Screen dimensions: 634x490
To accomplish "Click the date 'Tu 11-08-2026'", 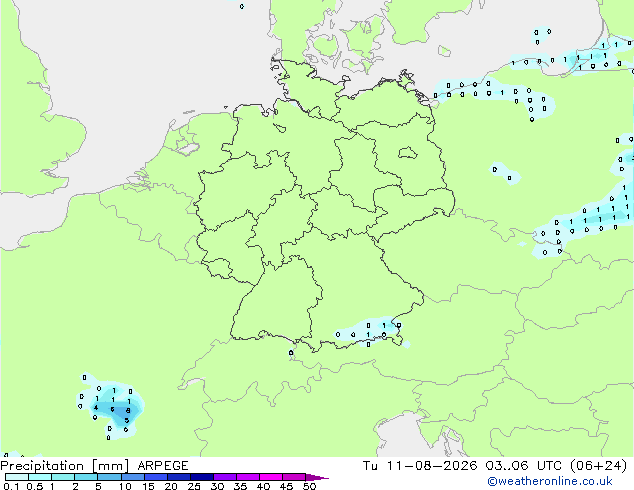I will (420, 466).
